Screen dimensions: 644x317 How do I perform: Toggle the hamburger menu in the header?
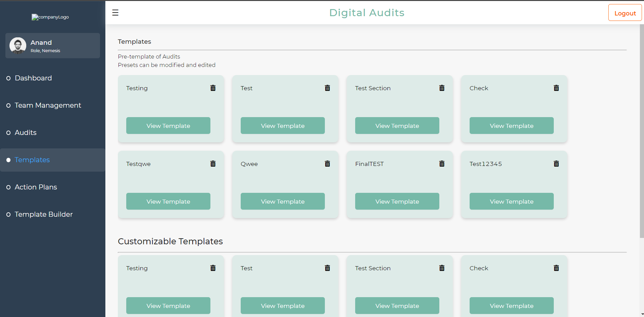[x=115, y=13]
